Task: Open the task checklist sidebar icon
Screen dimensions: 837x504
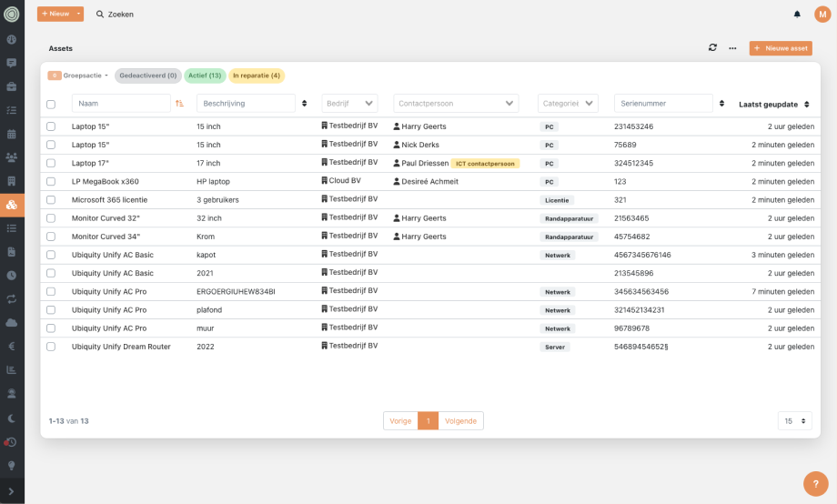Action: coord(11,110)
